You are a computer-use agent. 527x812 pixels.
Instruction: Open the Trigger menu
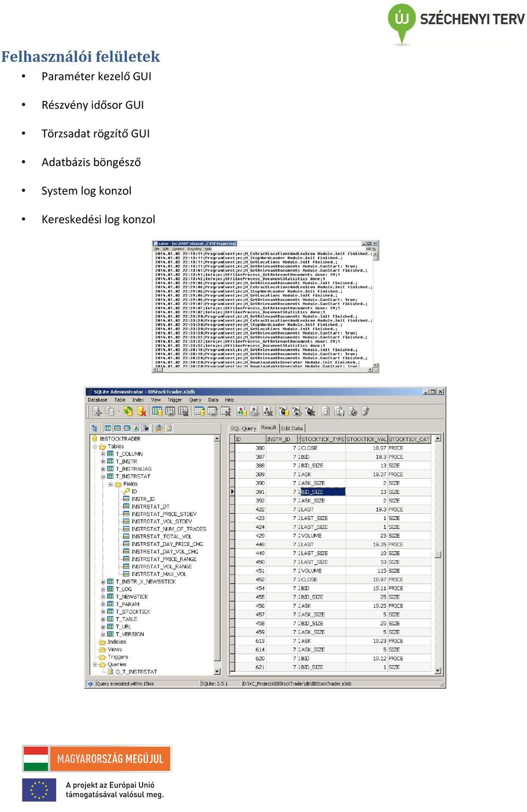click(175, 400)
